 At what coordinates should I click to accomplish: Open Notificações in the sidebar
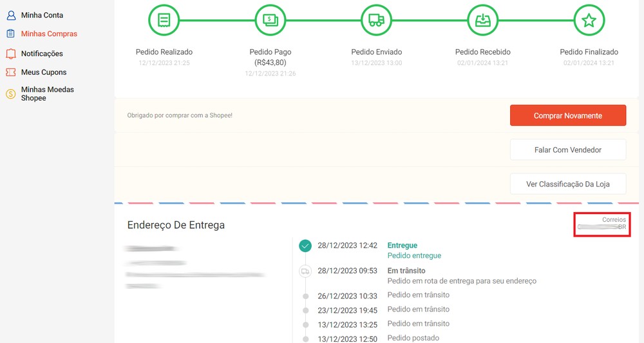click(42, 54)
